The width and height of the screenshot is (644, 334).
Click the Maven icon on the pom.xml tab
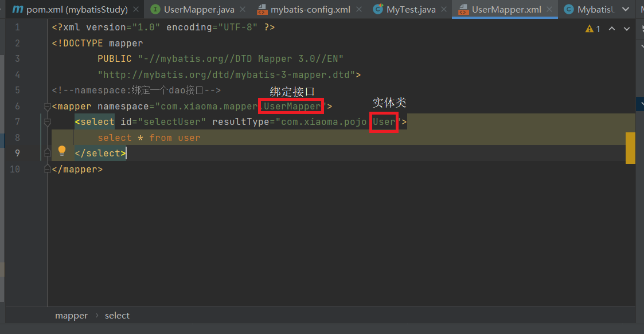click(18, 9)
